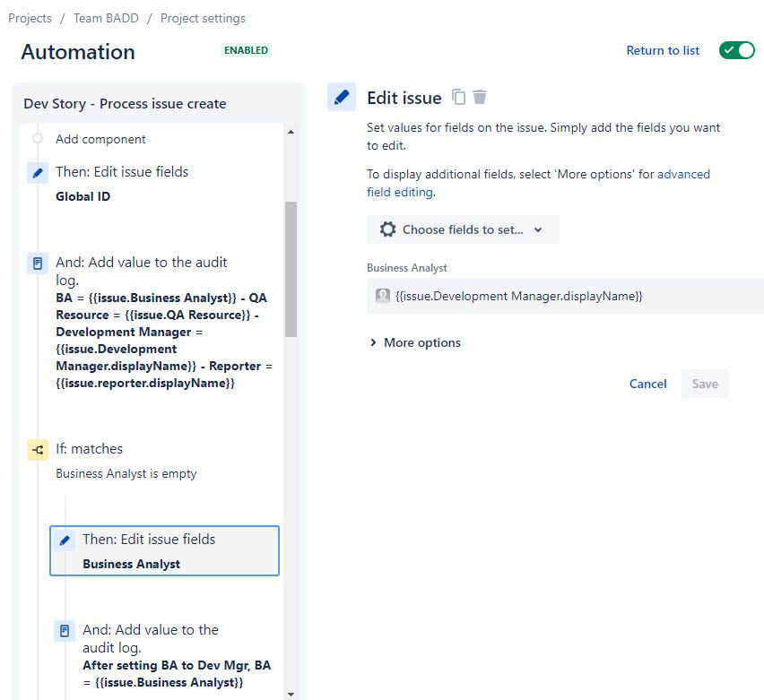Select After setting BA to Dev Mgr audit step
This screenshot has height=700, width=764.
(x=165, y=655)
